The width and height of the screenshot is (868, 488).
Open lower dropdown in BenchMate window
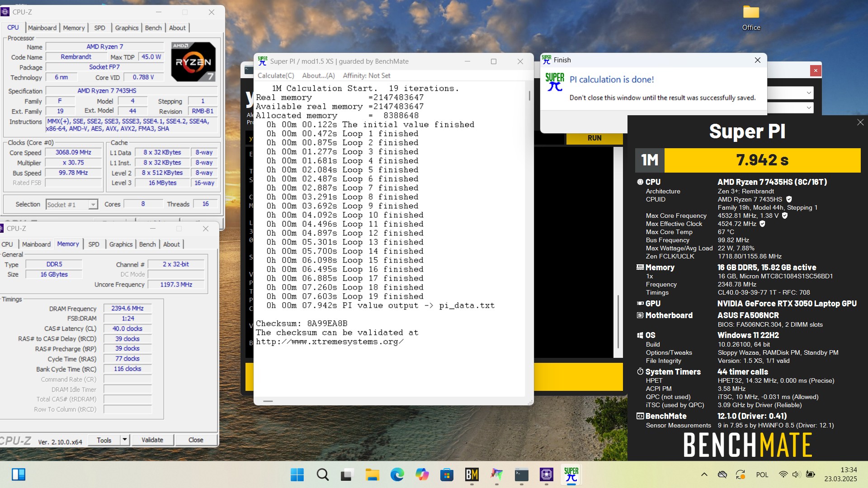[x=809, y=108]
